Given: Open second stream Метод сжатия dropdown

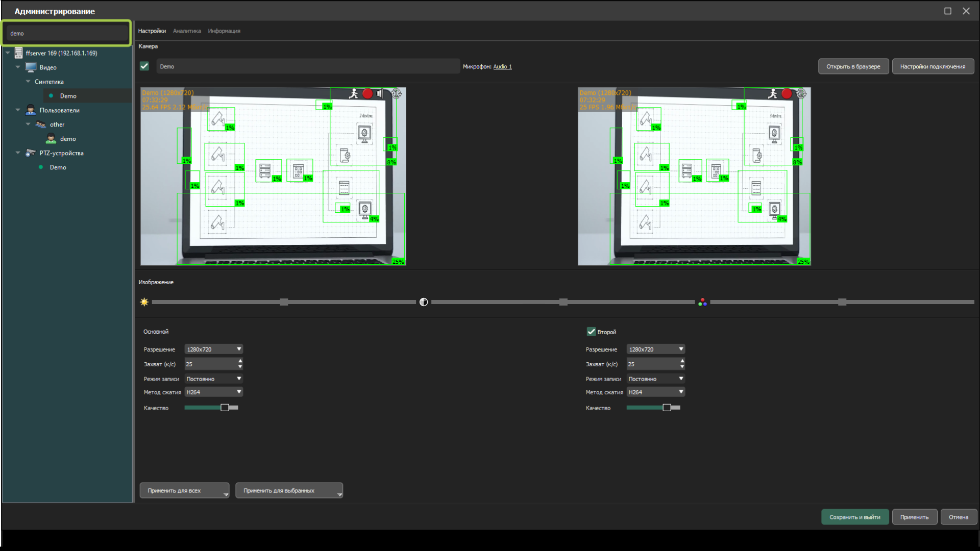Looking at the screenshot, I should click(x=655, y=392).
